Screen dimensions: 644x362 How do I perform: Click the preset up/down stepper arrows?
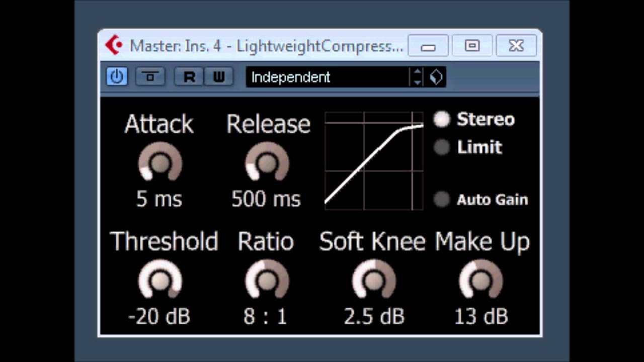(417, 77)
